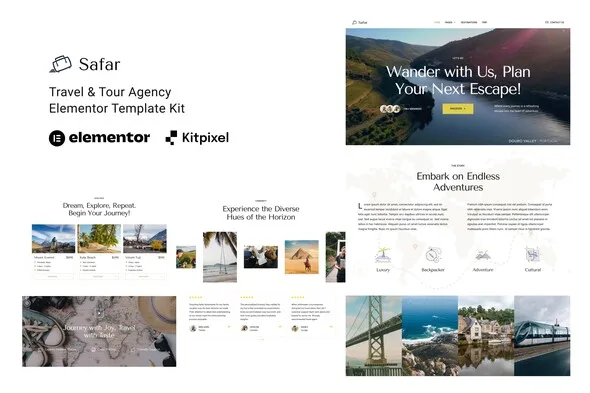The image size is (590, 393).
Task: Open the suspension bridge photo
Action: (374, 336)
